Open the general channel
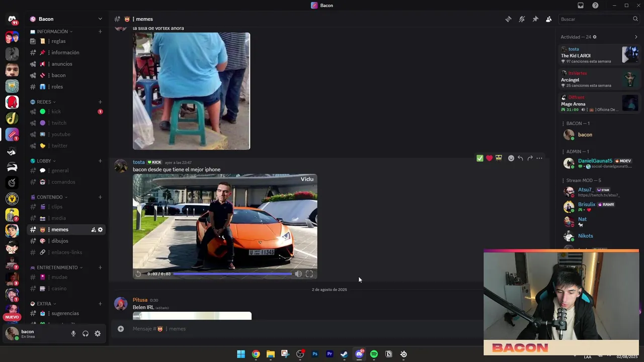Image resolution: width=644 pixels, height=362 pixels. pos(66,170)
